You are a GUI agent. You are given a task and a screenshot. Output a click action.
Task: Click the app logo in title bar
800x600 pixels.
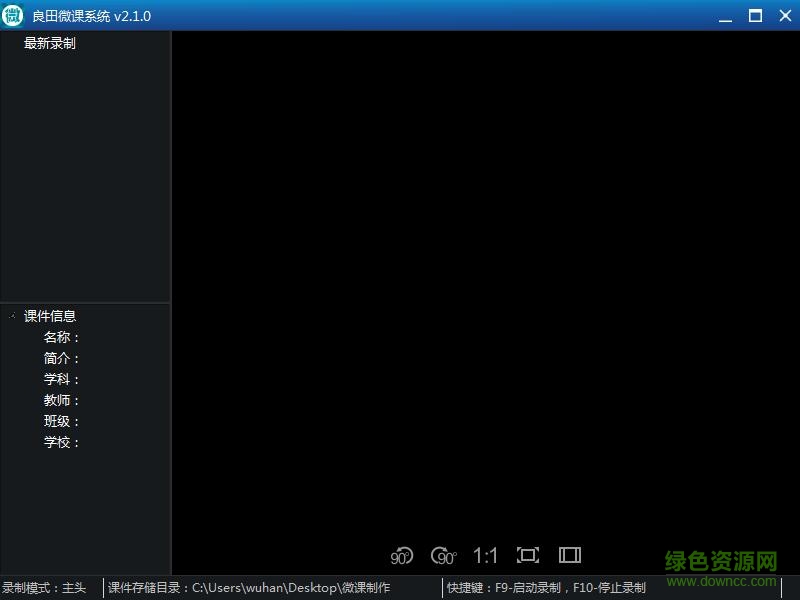coord(13,15)
